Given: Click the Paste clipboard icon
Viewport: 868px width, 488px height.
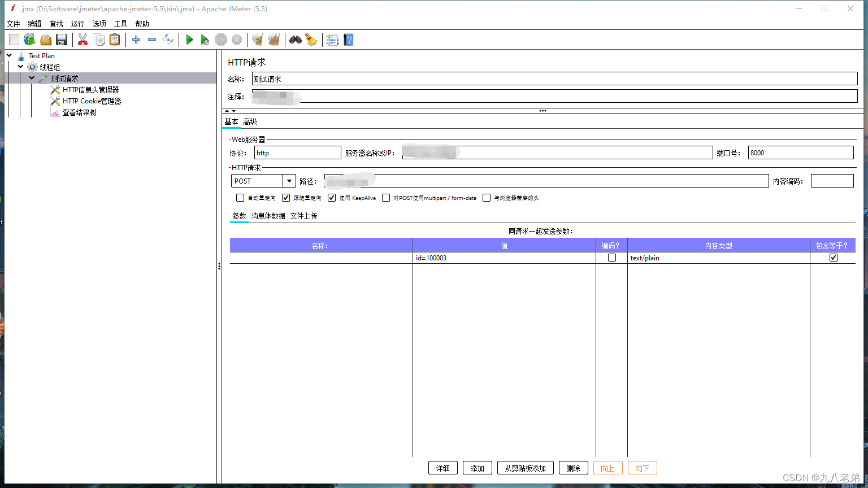Looking at the screenshot, I should (115, 40).
